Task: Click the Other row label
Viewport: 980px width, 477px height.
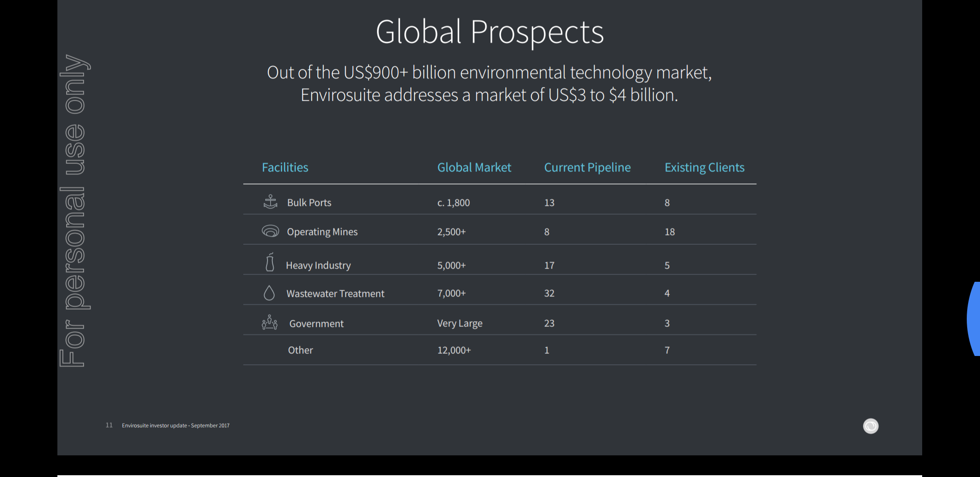Action: (300, 350)
